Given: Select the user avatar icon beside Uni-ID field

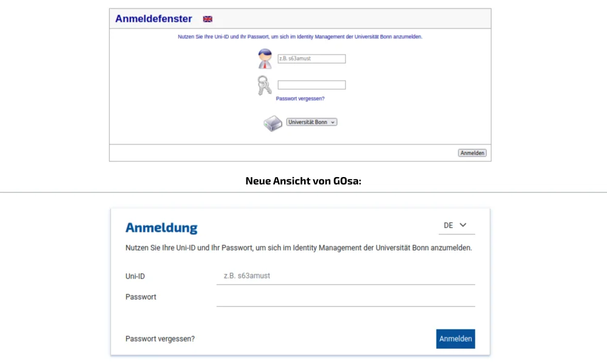Looking at the screenshot, I should [264, 59].
